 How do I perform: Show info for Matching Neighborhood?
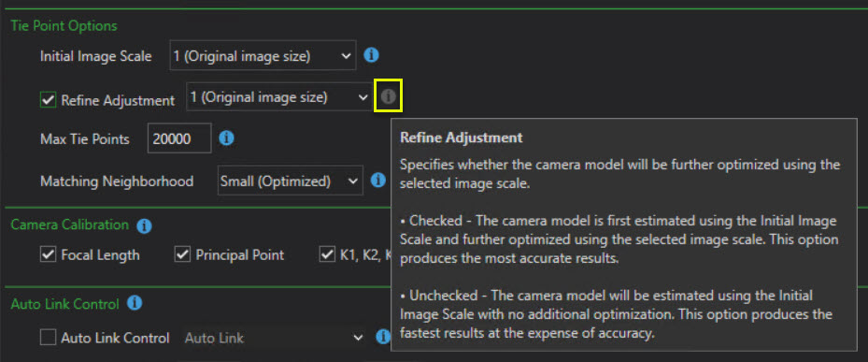pos(378,181)
